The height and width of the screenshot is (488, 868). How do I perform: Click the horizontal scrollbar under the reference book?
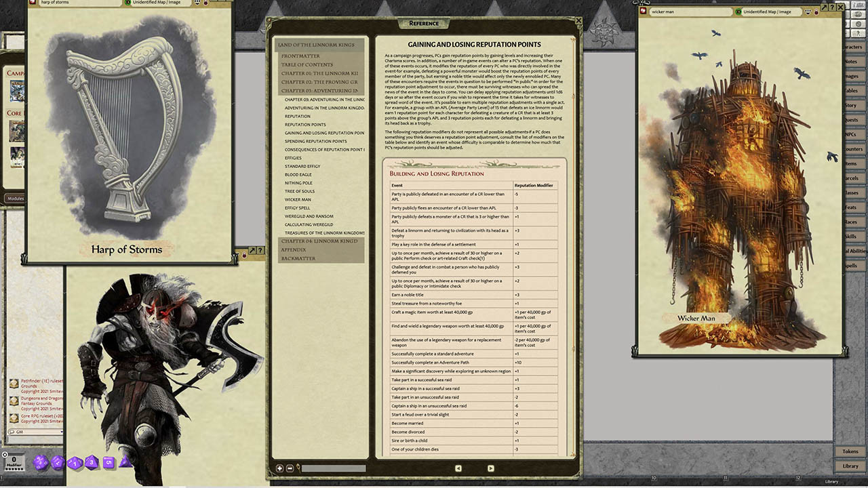334,468
